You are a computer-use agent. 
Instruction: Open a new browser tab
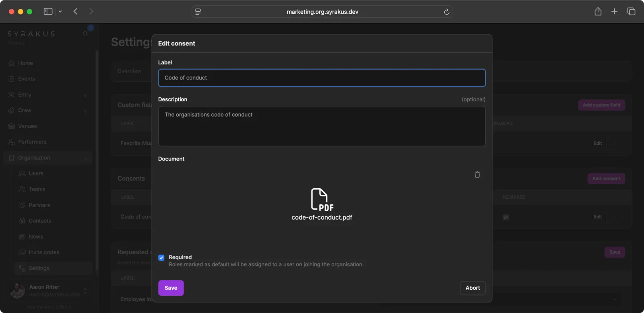(614, 12)
